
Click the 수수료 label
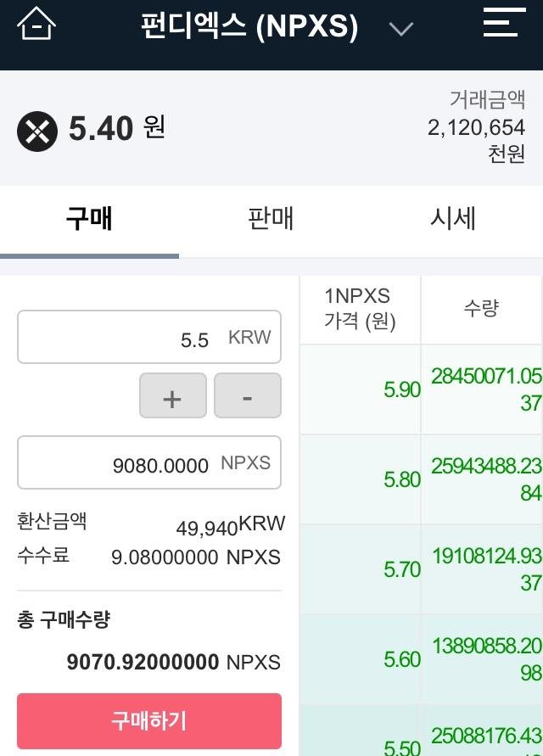tap(43, 555)
